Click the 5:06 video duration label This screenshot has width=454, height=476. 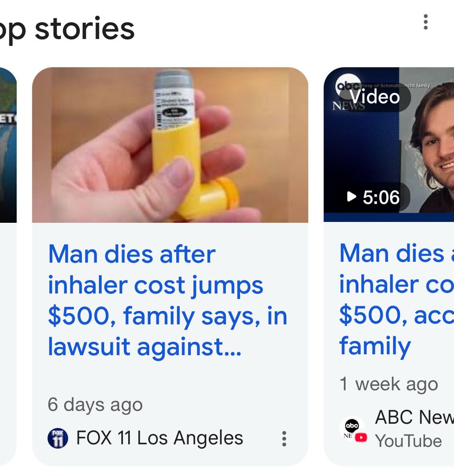pyautogui.click(x=374, y=197)
